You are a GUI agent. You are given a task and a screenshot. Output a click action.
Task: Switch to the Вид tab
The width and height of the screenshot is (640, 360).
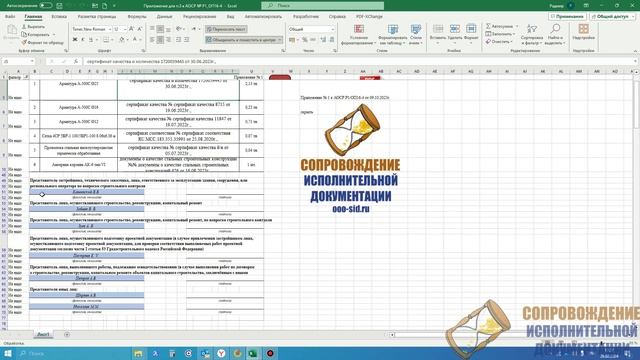pos(230,17)
